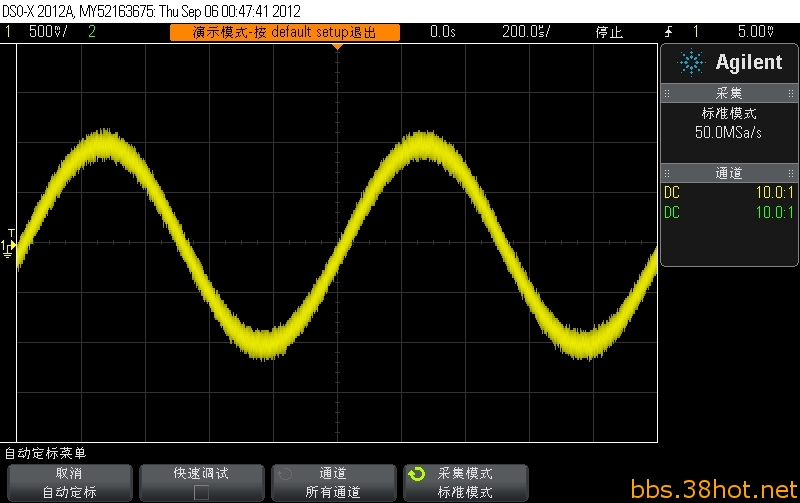Change 采集模式 标准模式 acquisition mode
Viewport: 800px width, 503px height.
(x=465, y=483)
